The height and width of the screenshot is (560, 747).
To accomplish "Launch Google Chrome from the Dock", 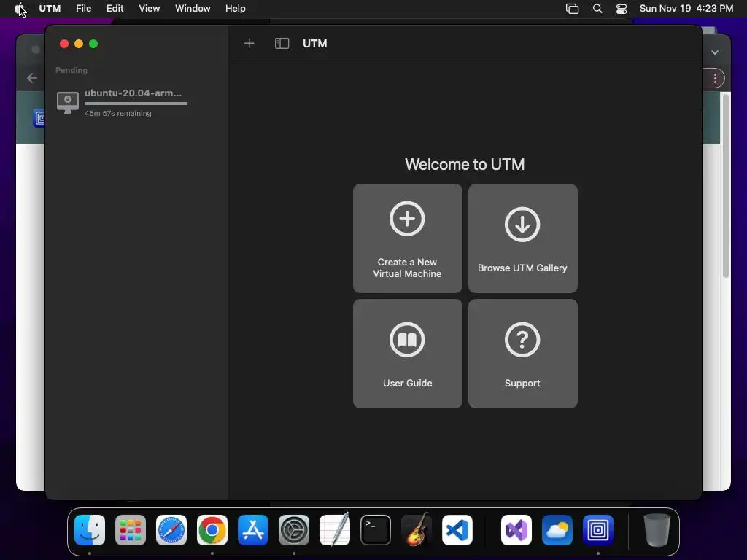I will (x=212, y=530).
